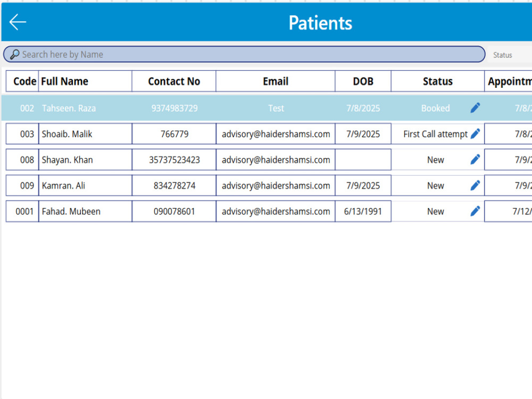Click DOB 6/13/1991 for Fahad
This screenshot has width=532, height=399.
tap(363, 211)
